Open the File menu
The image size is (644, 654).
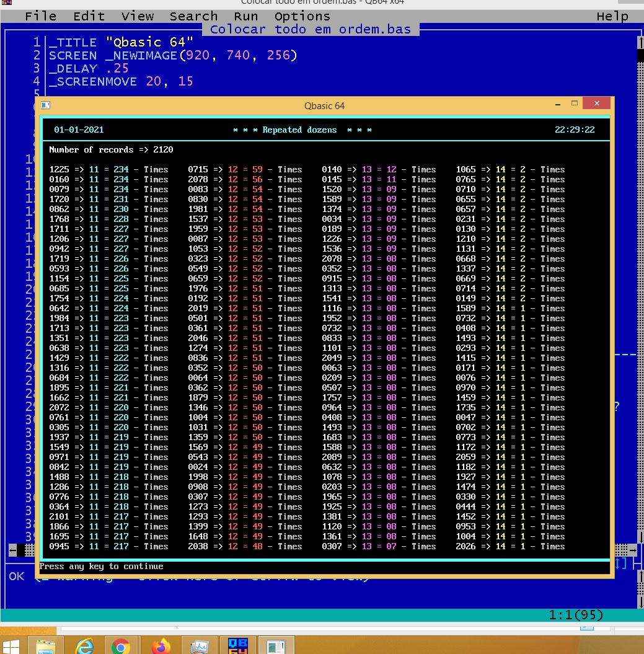(x=40, y=16)
